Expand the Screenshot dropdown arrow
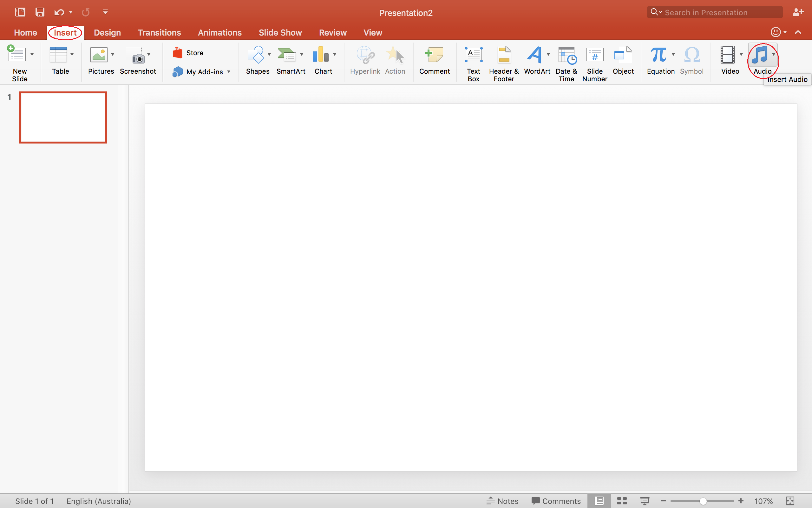Screen dimensions: 812x508 tap(149, 54)
